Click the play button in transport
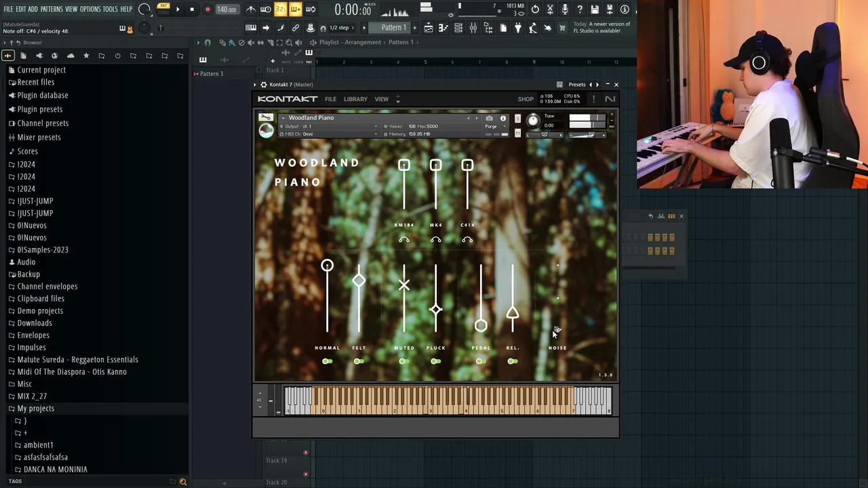Screen dimensions: 868x488 (178, 9)
